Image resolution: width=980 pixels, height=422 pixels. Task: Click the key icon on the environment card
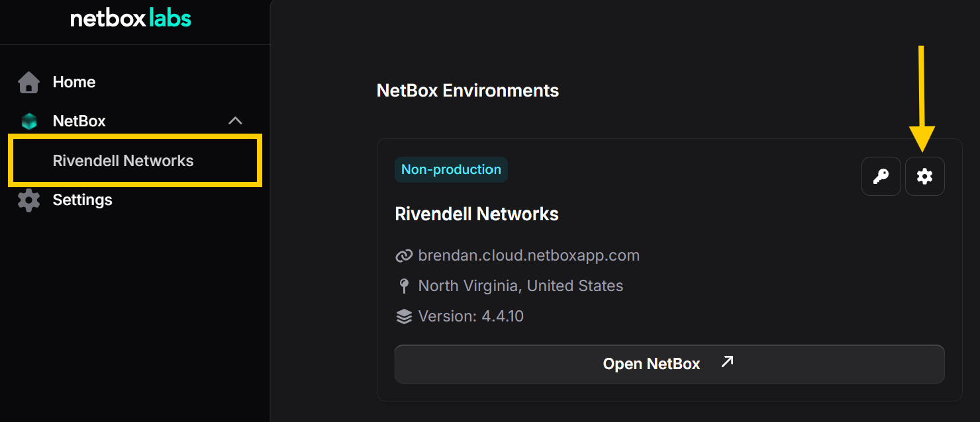click(881, 176)
